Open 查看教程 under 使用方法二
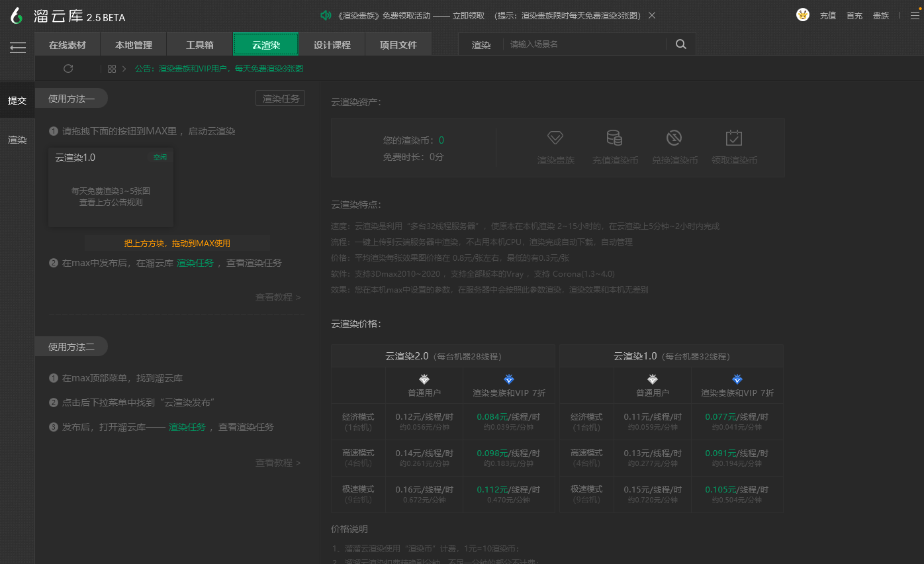 click(278, 463)
